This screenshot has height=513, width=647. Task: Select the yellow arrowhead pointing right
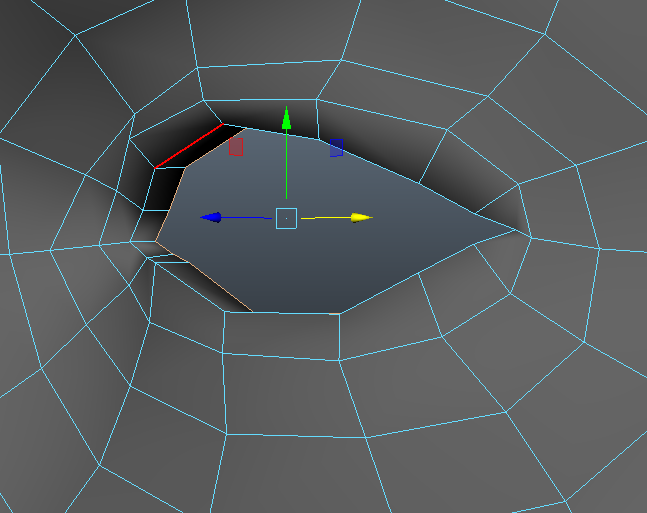(x=361, y=217)
